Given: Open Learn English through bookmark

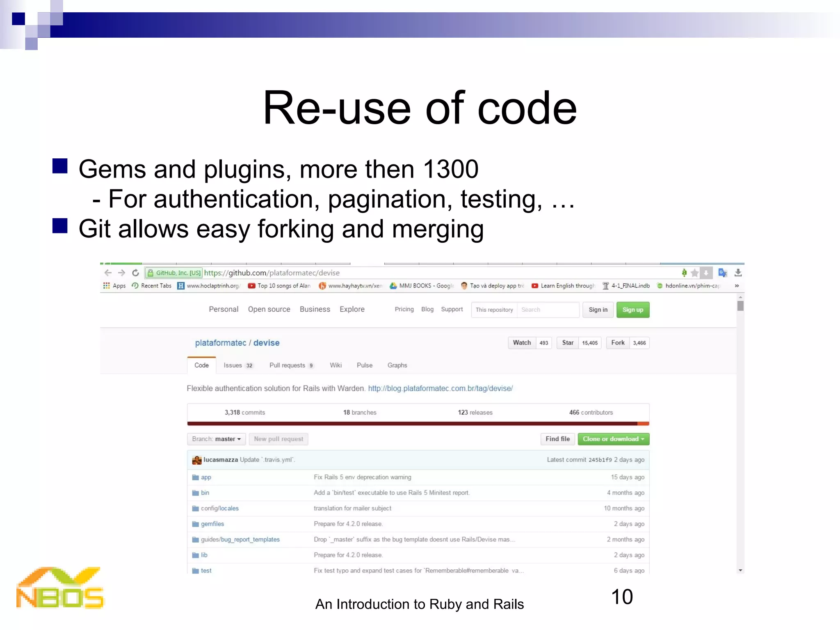Looking at the screenshot, I should tap(563, 286).
